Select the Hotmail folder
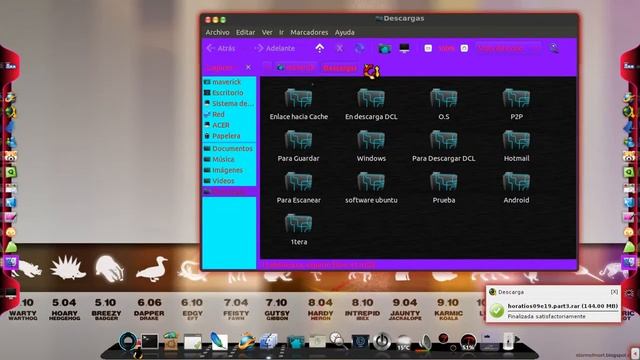 point(516,146)
